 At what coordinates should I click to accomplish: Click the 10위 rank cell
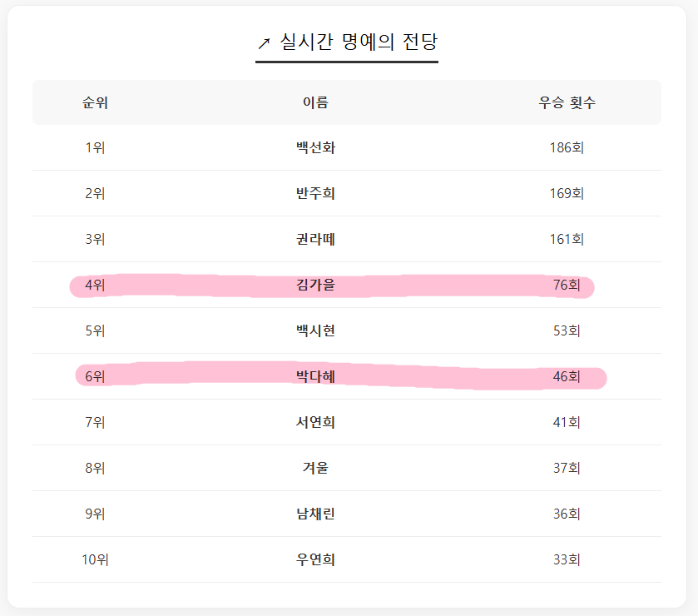[95, 559]
